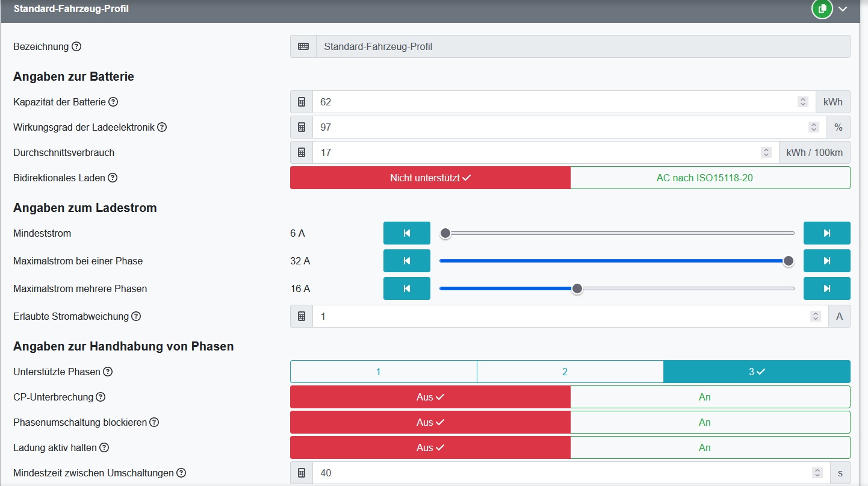Open help for Kapazität der Batterie

click(113, 102)
